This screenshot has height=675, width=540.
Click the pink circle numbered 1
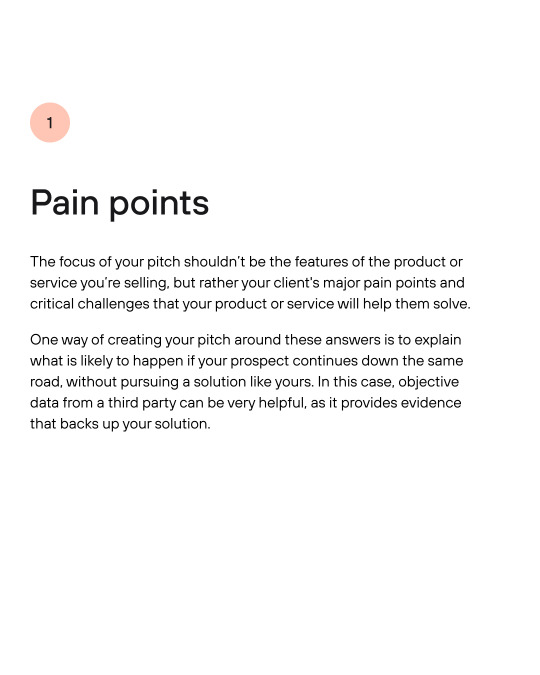pos(50,122)
